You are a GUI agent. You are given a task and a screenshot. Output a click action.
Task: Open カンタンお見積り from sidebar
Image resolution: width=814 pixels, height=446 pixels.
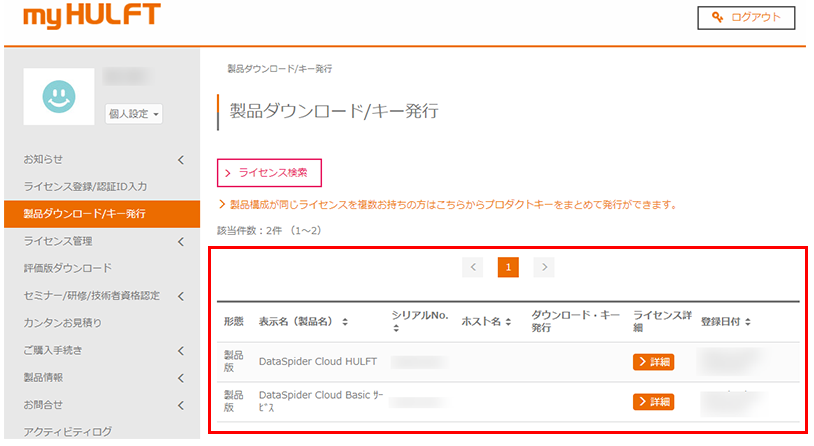pyautogui.click(x=63, y=322)
